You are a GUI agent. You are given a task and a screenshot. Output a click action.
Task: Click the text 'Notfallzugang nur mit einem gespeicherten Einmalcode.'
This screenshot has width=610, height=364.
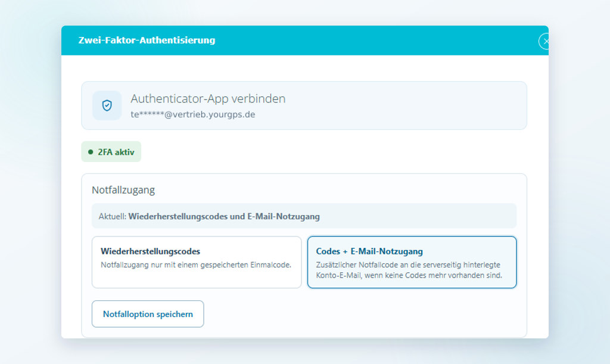[x=196, y=265]
